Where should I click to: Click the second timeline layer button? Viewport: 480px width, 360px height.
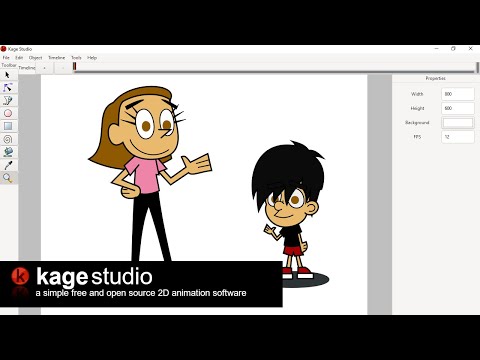(62, 68)
